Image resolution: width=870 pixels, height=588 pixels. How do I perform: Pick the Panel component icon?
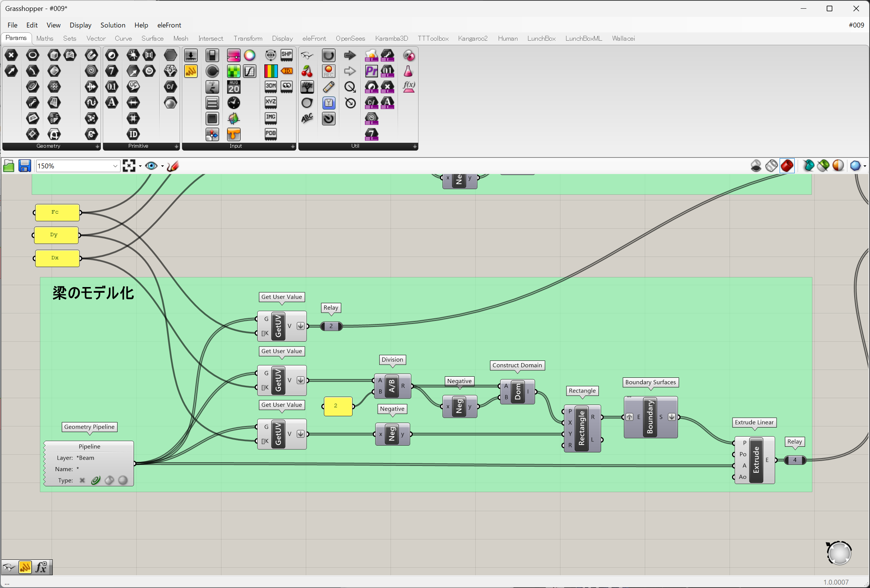[191, 71]
